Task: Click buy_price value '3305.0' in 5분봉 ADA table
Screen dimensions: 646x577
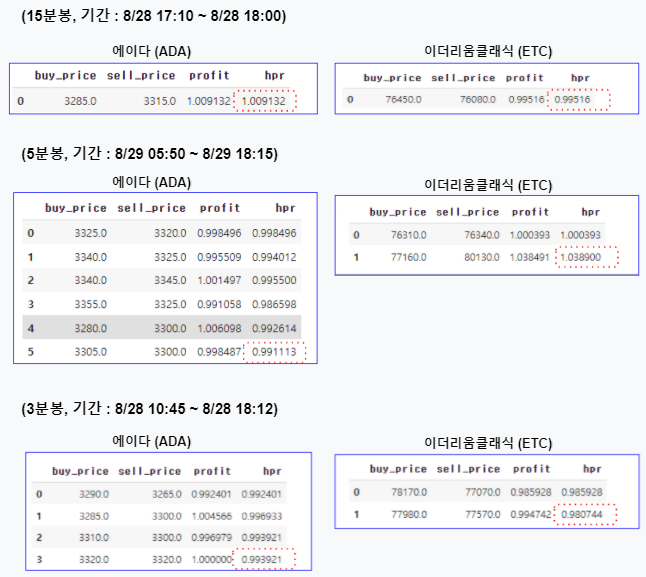Action: [x=91, y=352]
